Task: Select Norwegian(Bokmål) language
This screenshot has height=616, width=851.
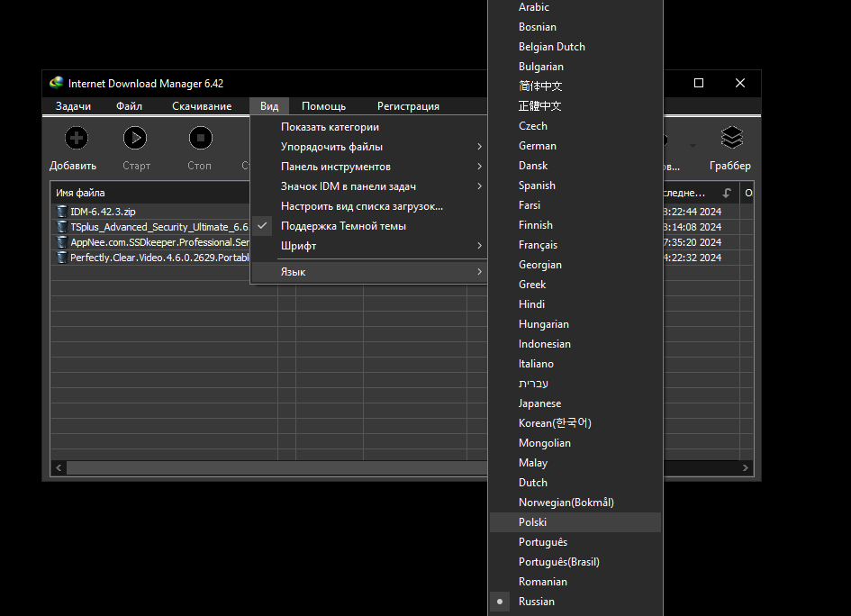Action: (575, 503)
